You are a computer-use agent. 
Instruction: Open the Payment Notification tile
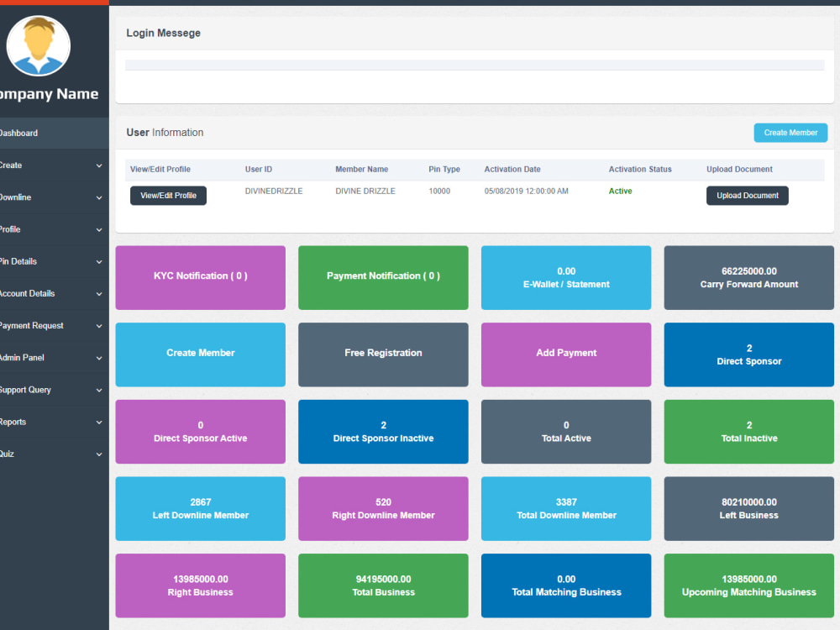point(383,277)
